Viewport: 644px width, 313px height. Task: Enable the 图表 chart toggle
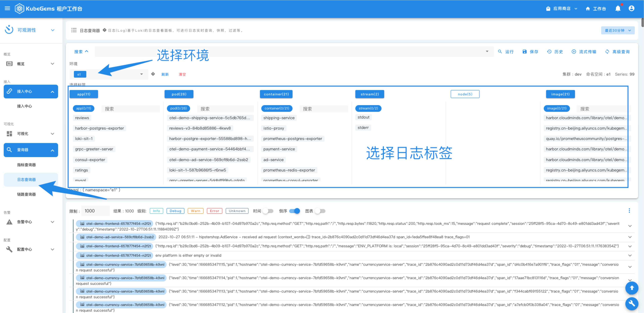pos(320,211)
